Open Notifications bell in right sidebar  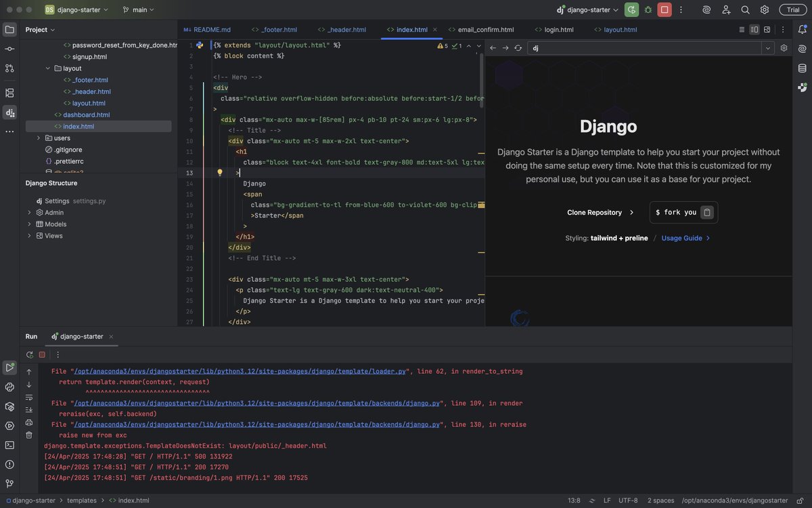[802, 29]
